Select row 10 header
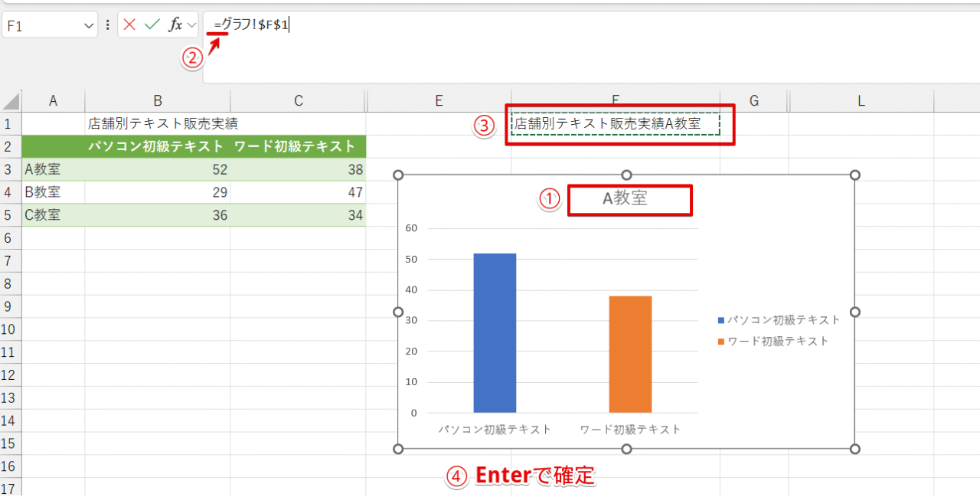The width and height of the screenshot is (980, 497). tap(11, 329)
